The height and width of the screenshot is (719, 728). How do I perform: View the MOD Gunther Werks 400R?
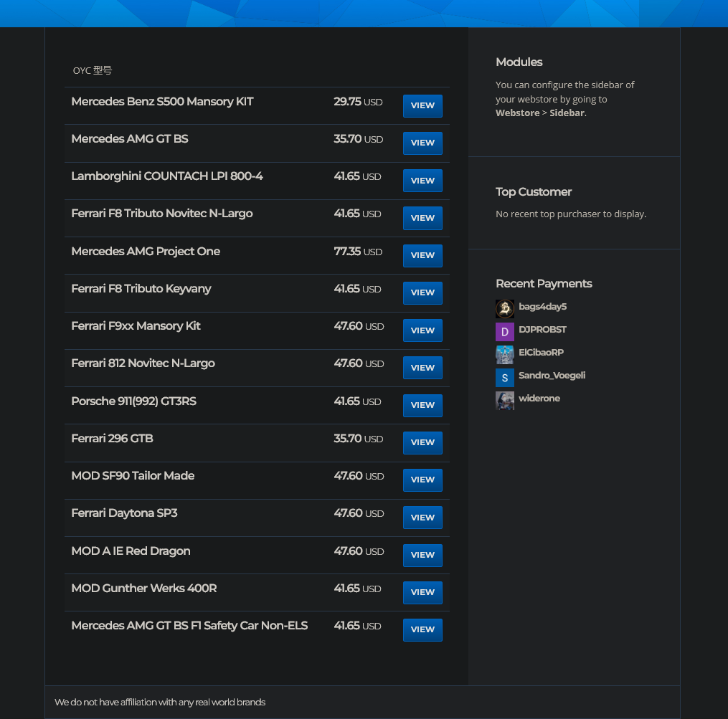point(422,592)
